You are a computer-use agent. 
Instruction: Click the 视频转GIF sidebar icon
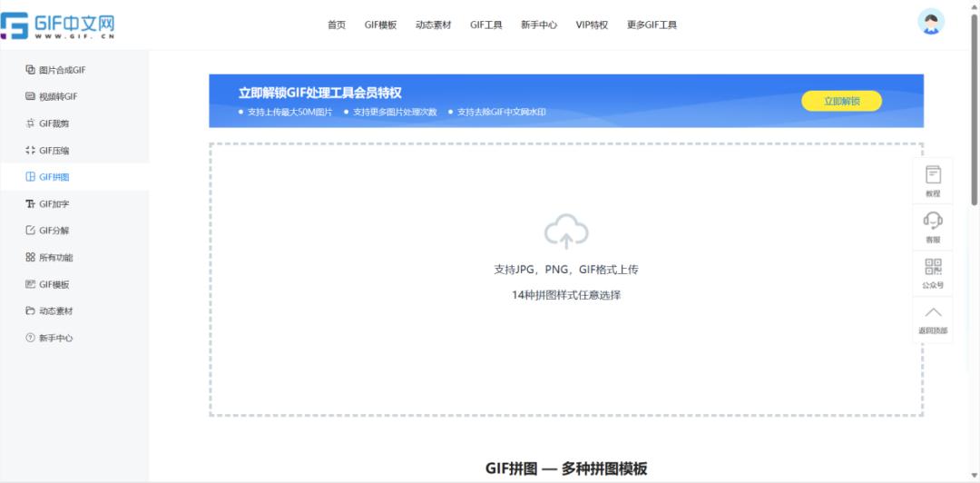click(30, 96)
